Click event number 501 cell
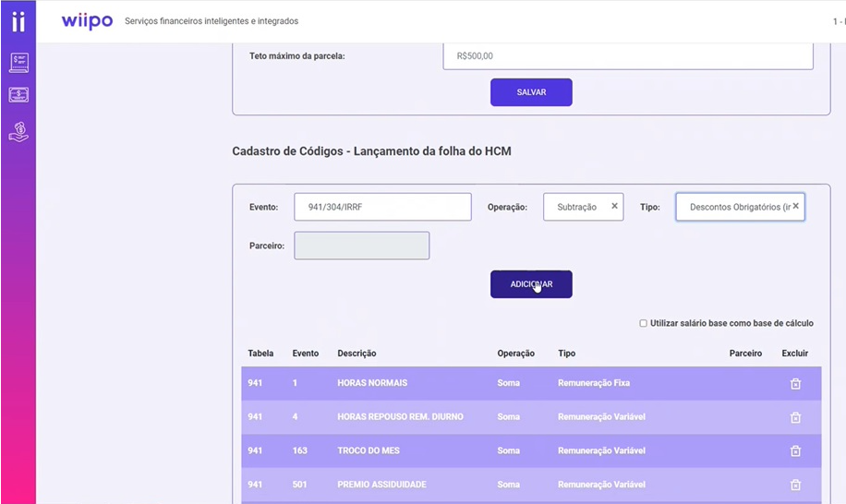Screen dimensions: 846x504 pyautogui.click(x=299, y=485)
